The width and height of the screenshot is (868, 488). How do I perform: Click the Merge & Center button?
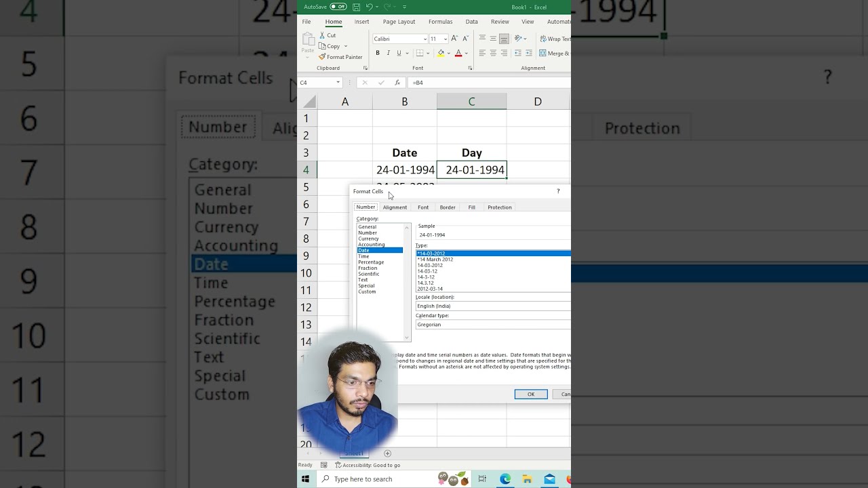pyautogui.click(x=555, y=53)
